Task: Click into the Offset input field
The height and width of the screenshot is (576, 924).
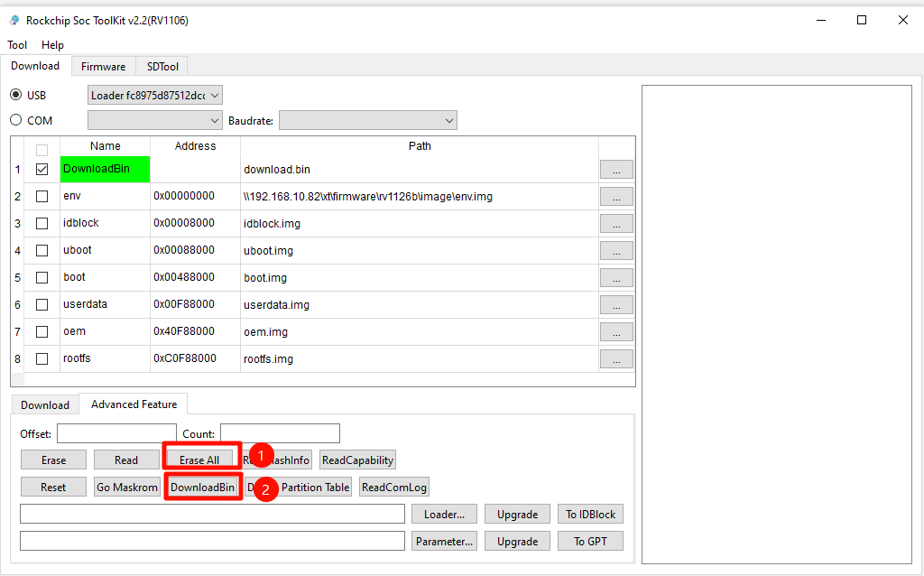Action: point(116,433)
